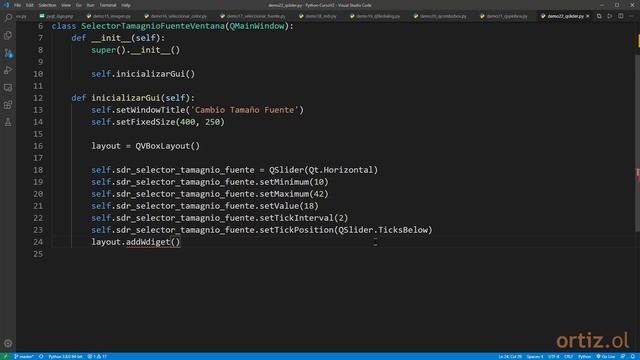The height and width of the screenshot is (360, 640).
Task: Open the errors and warnings count
Action: (97, 356)
